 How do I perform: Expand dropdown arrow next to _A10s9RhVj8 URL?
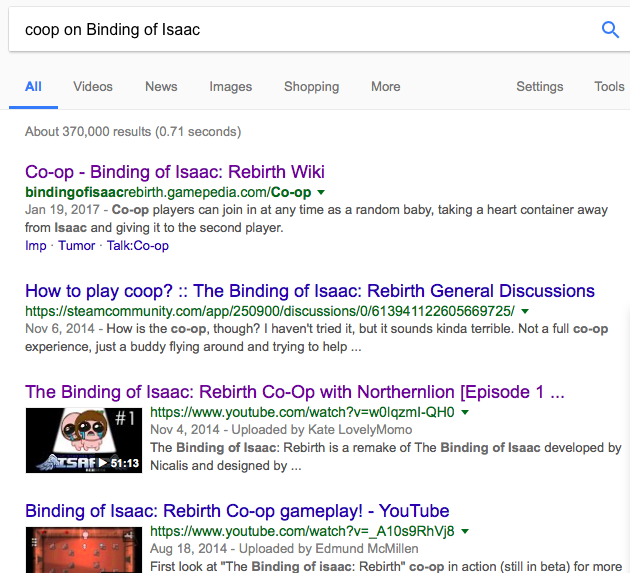pos(465,531)
